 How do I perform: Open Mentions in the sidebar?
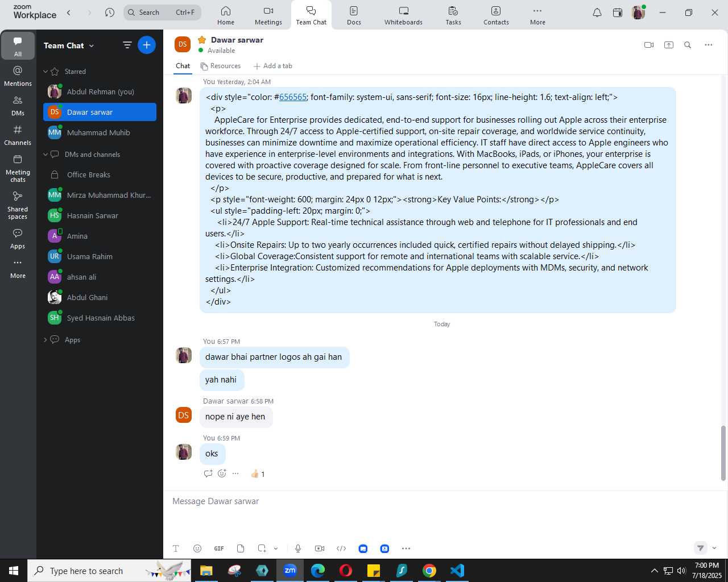tap(18, 76)
